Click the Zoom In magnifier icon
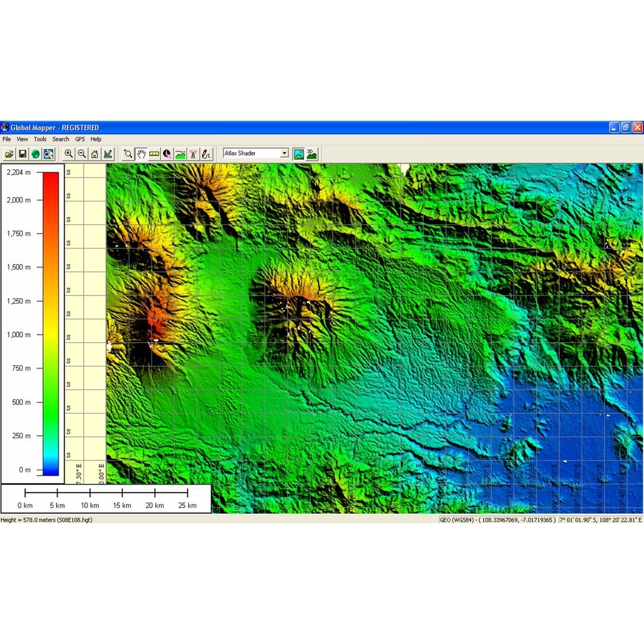 (69, 154)
